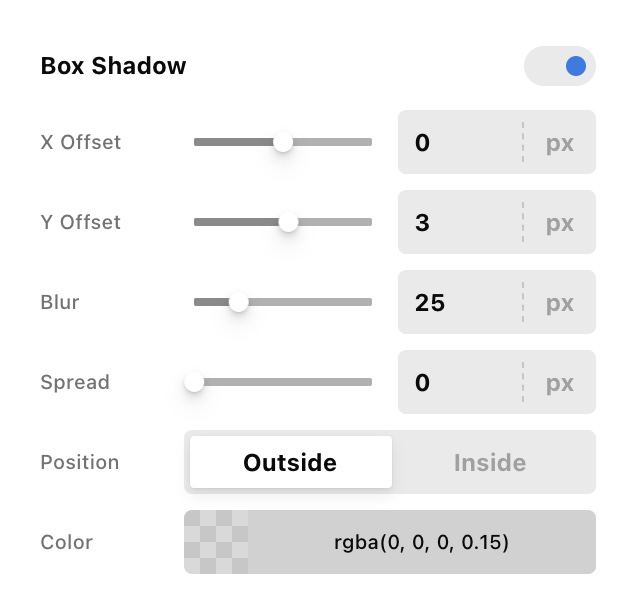The height and width of the screenshot is (608, 626).
Task: Select the Inside shadow position
Action: coord(490,462)
